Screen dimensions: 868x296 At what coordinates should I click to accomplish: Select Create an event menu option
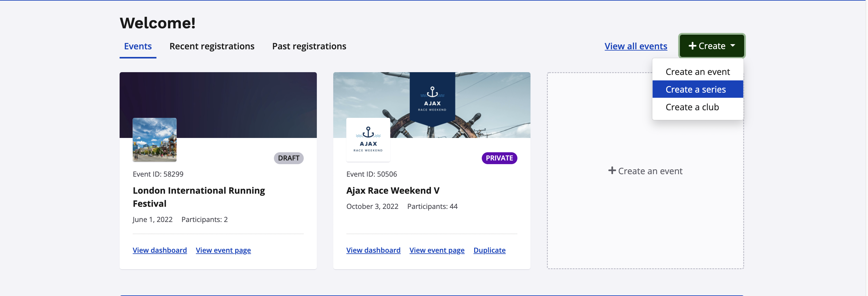[x=697, y=72]
